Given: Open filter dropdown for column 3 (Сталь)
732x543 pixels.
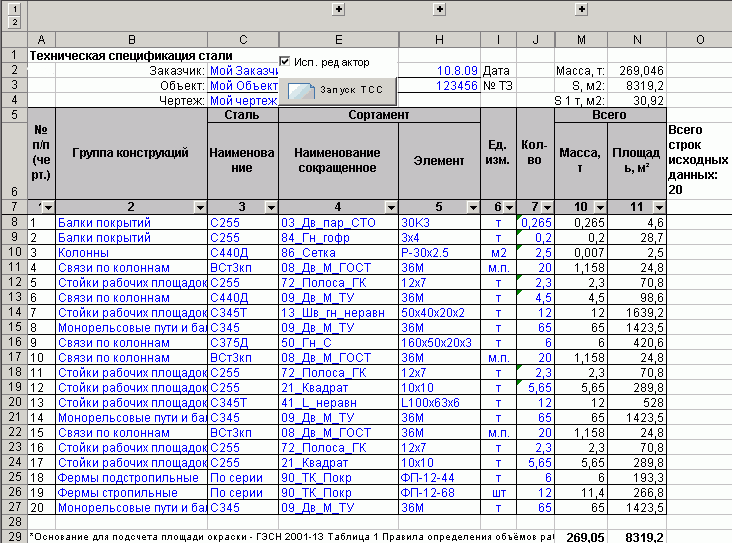Looking at the screenshot, I should pos(271,207).
